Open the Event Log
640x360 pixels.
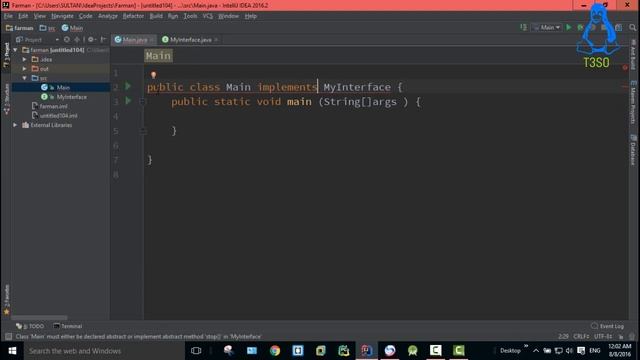click(607, 326)
